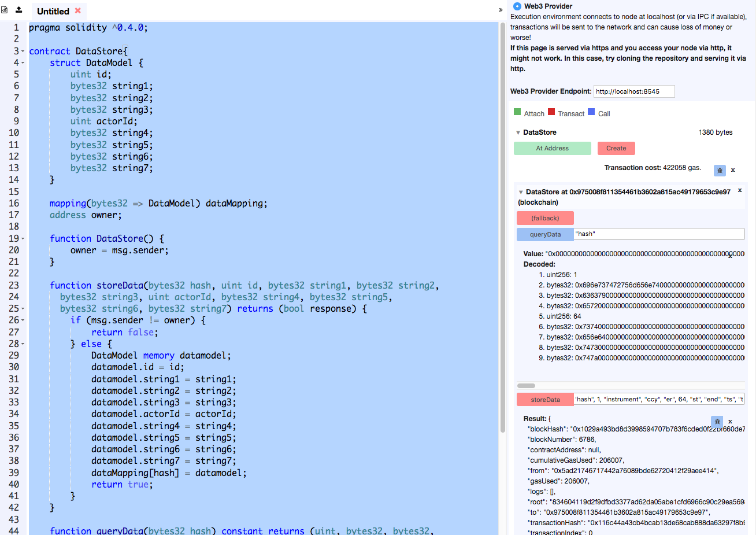Click the file listing icon at far top-left
The width and height of the screenshot is (756, 535).
pos(5,10)
